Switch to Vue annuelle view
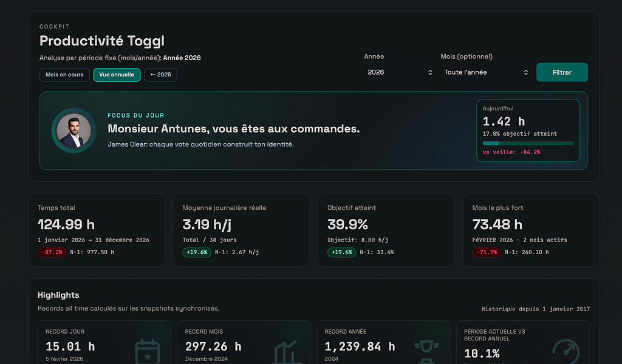This screenshot has width=622, height=364. [x=117, y=75]
